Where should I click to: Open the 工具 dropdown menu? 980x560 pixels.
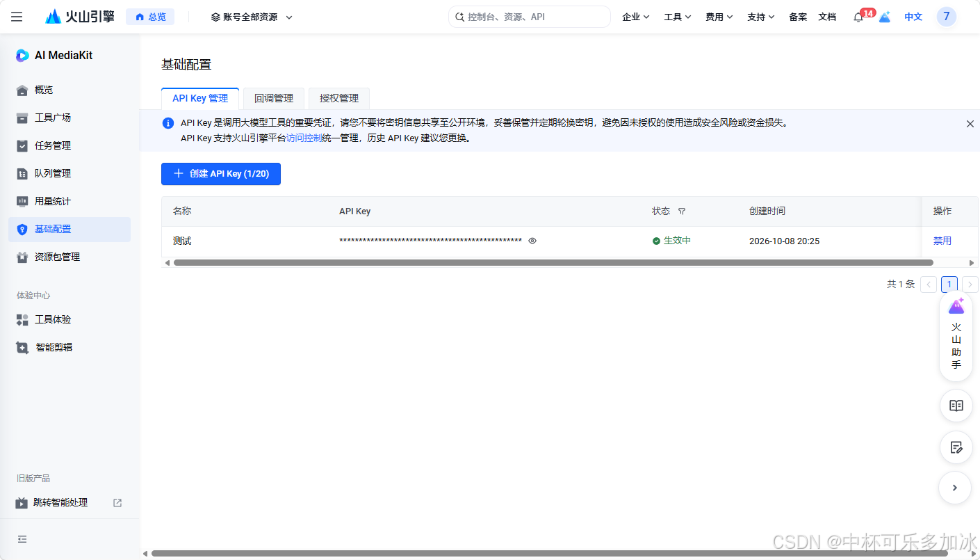pyautogui.click(x=678, y=17)
